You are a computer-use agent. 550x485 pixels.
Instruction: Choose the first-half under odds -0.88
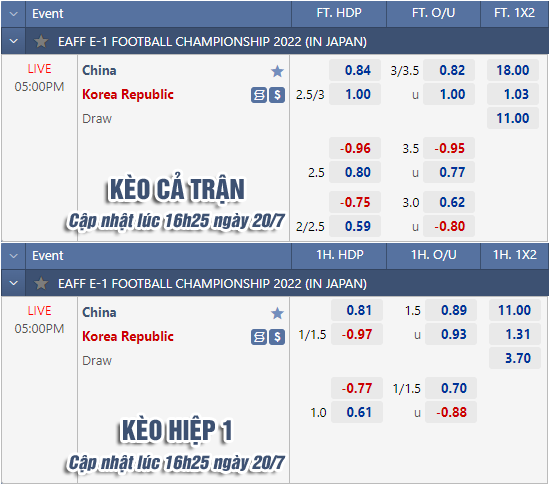point(451,412)
